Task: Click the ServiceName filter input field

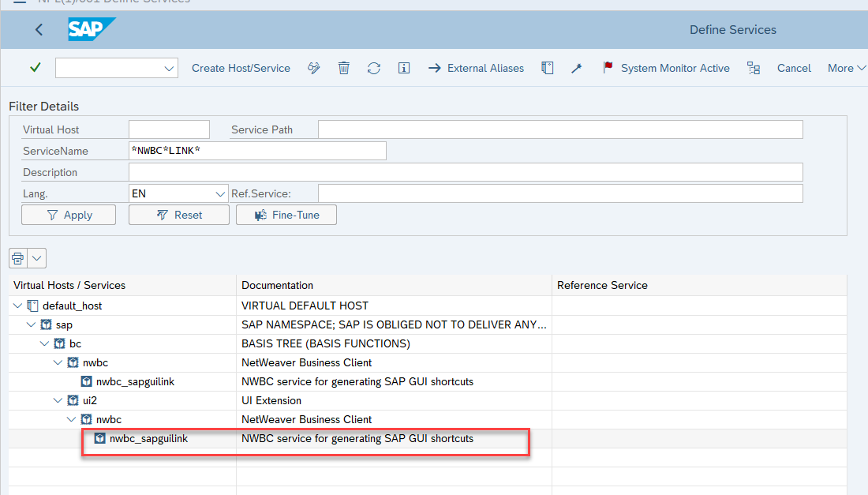Action: coord(257,150)
